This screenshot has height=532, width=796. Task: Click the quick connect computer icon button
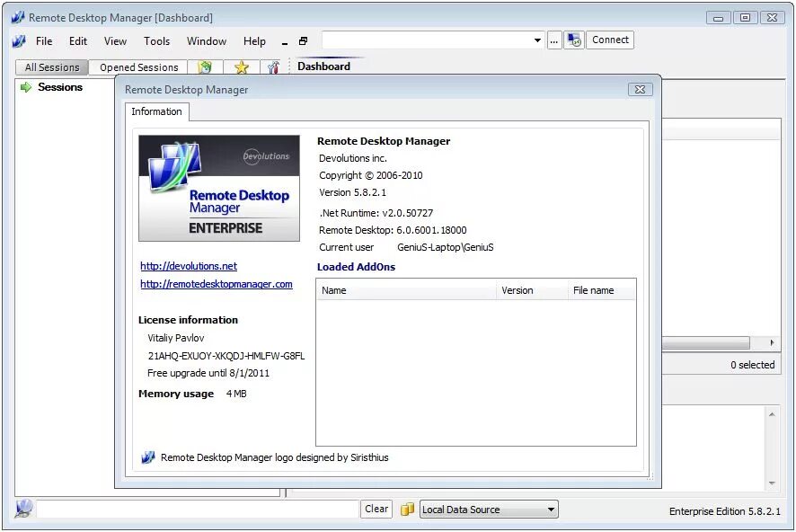[x=574, y=40]
